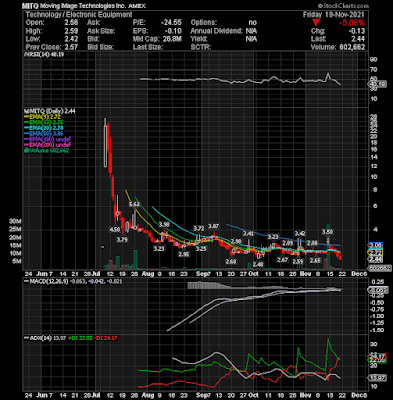Click the 2.98 price label
Viewport: 393px width, 400px height.
click(236, 241)
